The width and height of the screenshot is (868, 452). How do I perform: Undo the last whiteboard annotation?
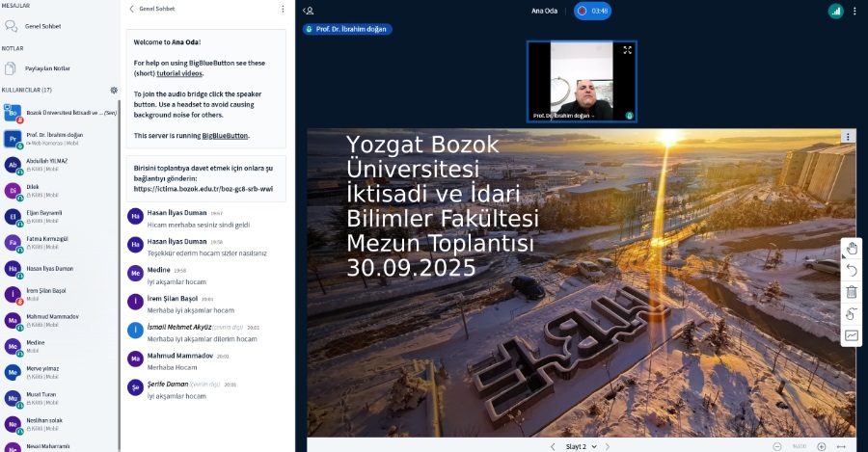(x=852, y=271)
